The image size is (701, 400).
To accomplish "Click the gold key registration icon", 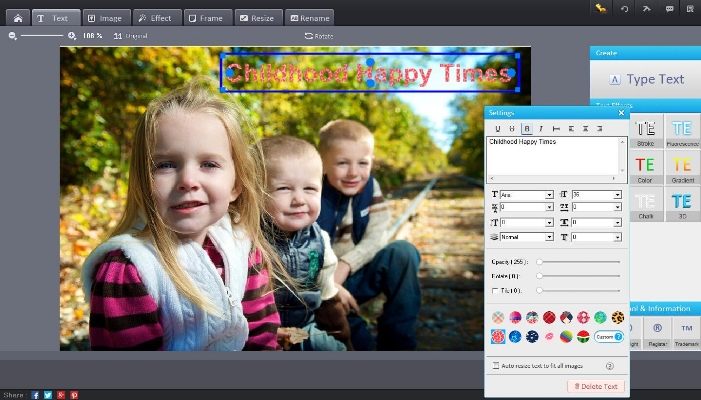I will 601,8.
